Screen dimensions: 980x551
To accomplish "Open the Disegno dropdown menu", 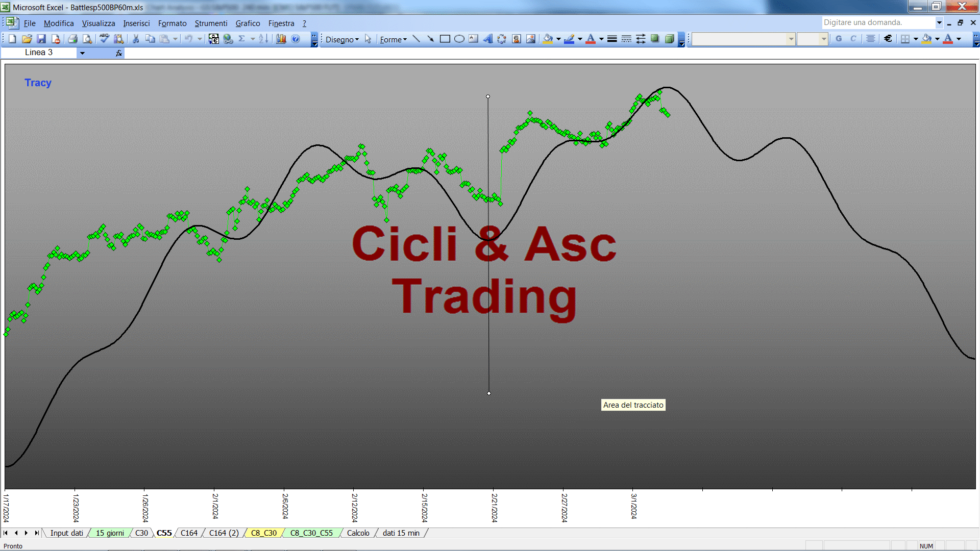I will coord(342,39).
